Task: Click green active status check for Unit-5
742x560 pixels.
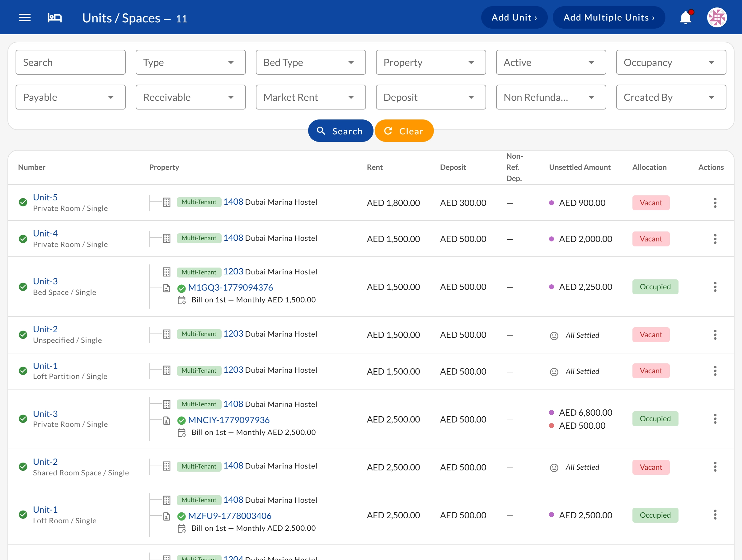Action: click(x=23, y=202)
